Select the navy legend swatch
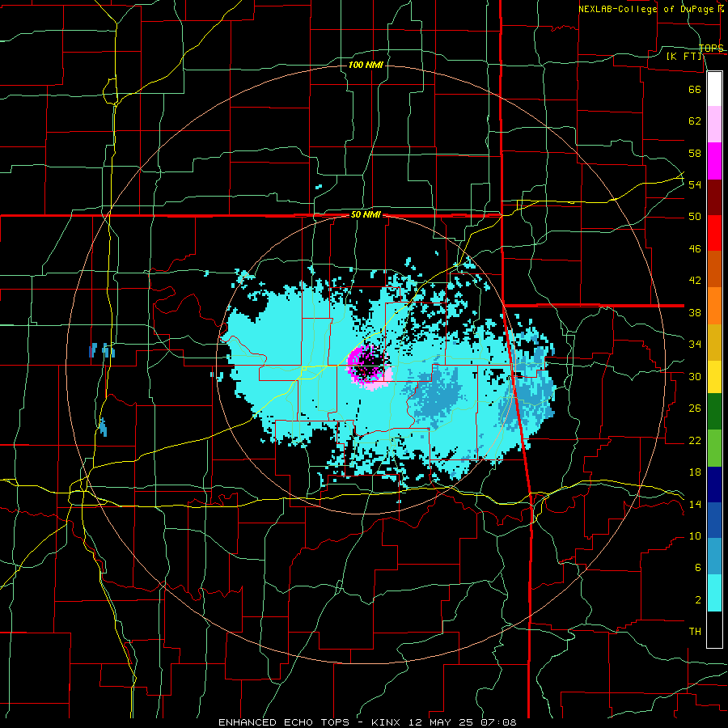The image size is (728, 728). tap(714, 484)
